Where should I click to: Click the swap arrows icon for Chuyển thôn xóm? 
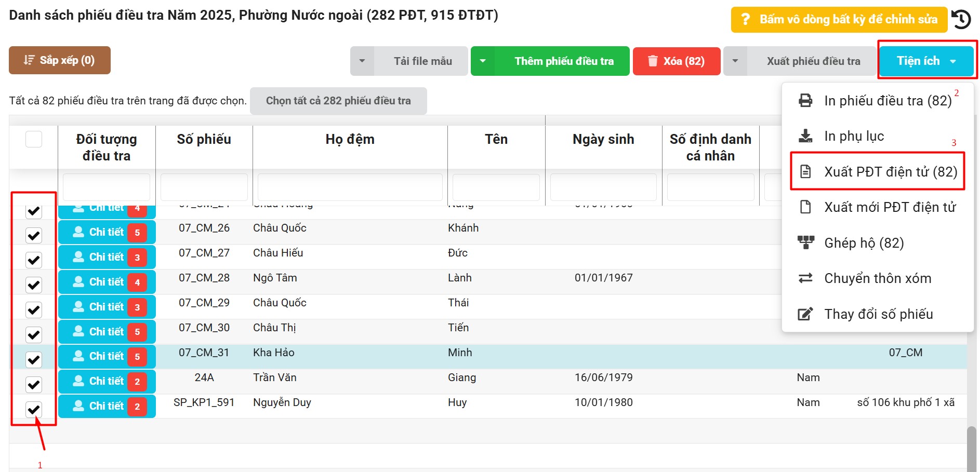tap(805, 278)
